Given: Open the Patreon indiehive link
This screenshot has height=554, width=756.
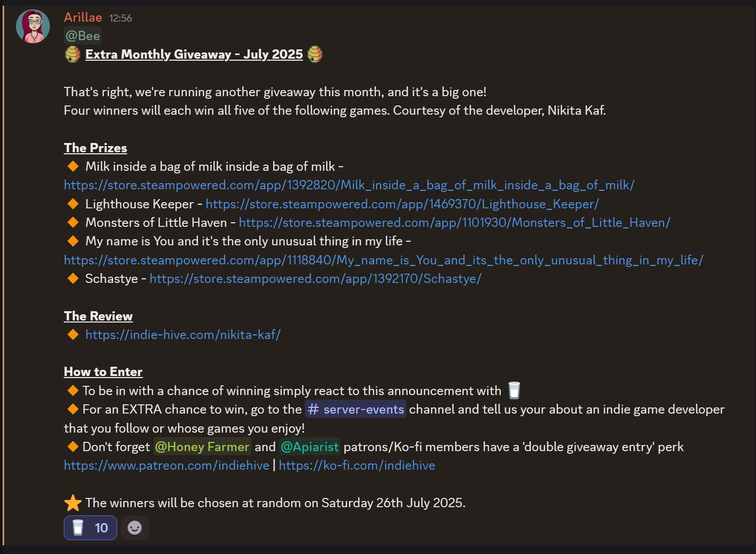Looking at the screenshot, I should click(167, 466).
